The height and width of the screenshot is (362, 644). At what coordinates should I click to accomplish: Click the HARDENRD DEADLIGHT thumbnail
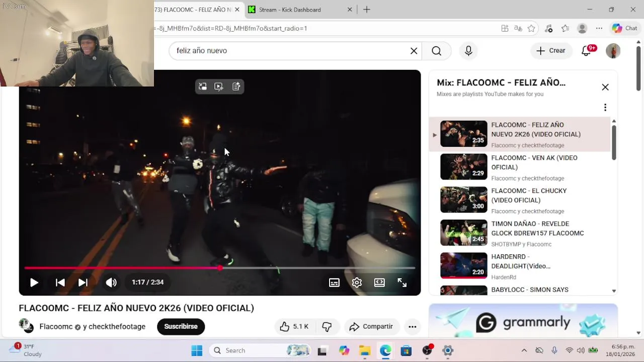point(464,265)
